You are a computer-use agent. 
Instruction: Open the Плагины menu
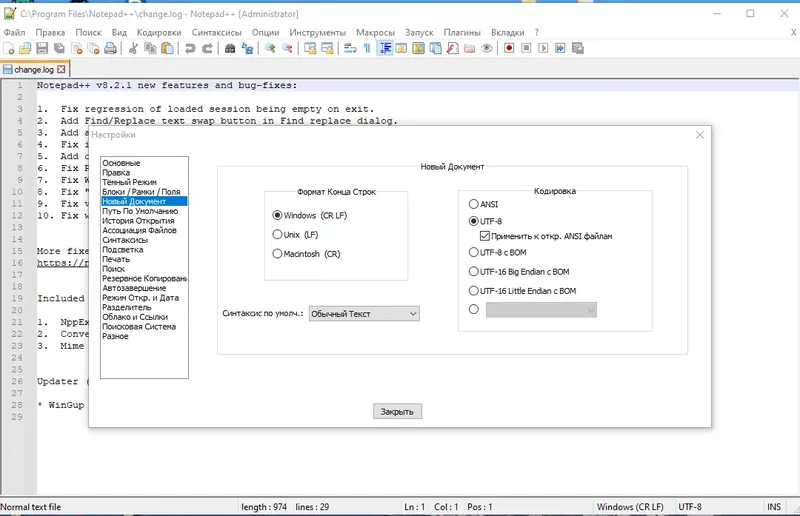[462, 32]
